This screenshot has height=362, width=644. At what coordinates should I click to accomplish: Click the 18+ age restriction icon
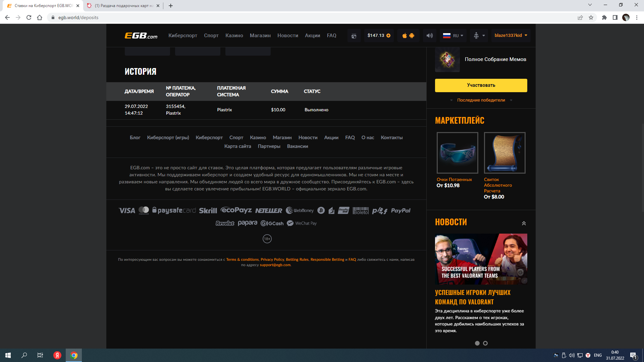[x=267, y=239]
